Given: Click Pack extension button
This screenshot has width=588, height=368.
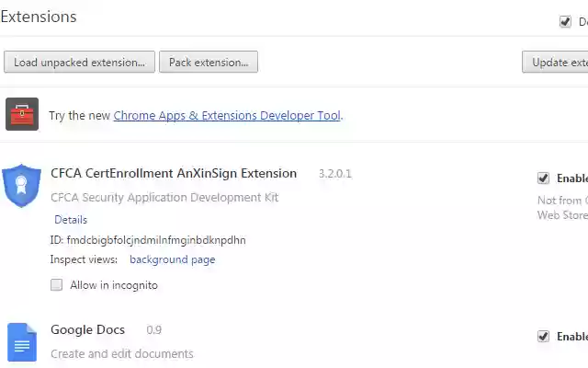Looking at the screenshot, I should coord(209,62).
